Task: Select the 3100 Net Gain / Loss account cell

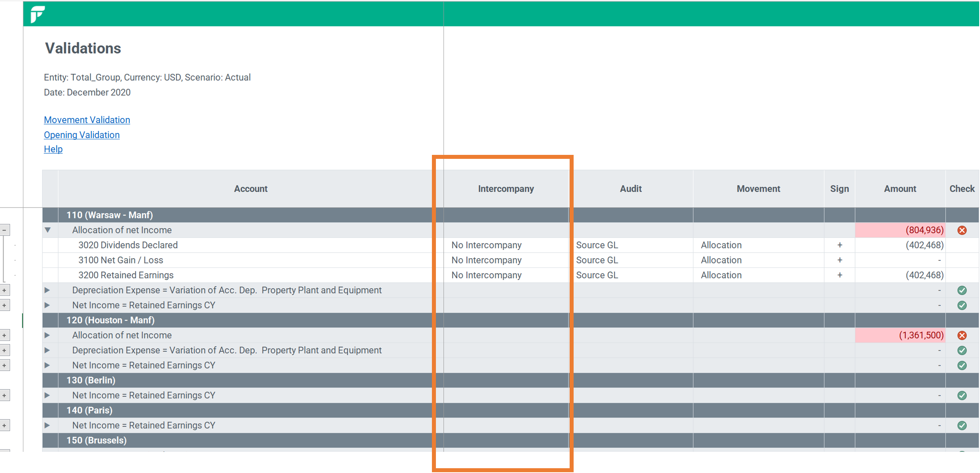Action: (x=251, y=260)
